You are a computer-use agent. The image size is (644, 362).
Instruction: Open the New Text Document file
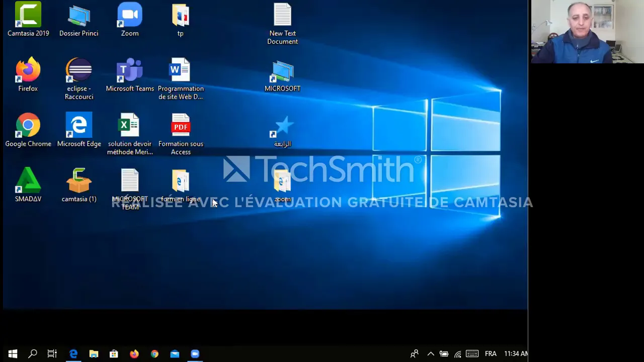click(282, 24)
